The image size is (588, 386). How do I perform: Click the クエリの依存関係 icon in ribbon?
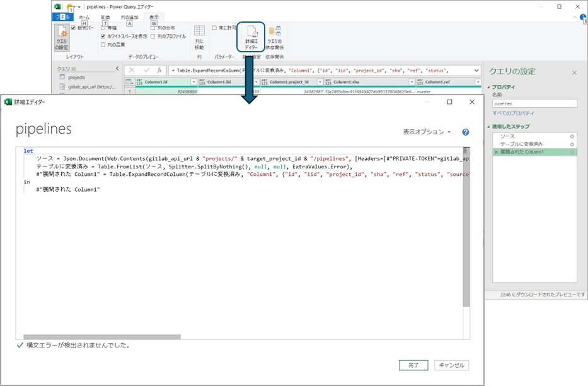coord(275,38)
